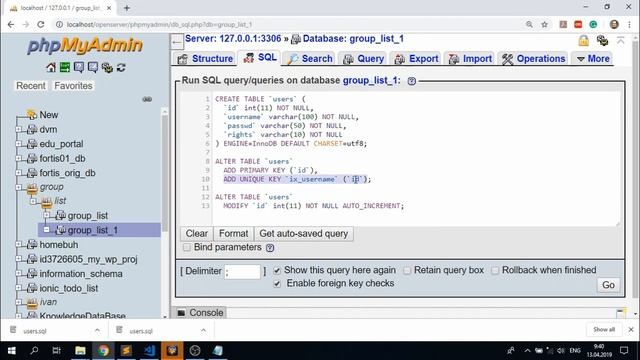Show the Recent tables list

[x=31, y=86]
